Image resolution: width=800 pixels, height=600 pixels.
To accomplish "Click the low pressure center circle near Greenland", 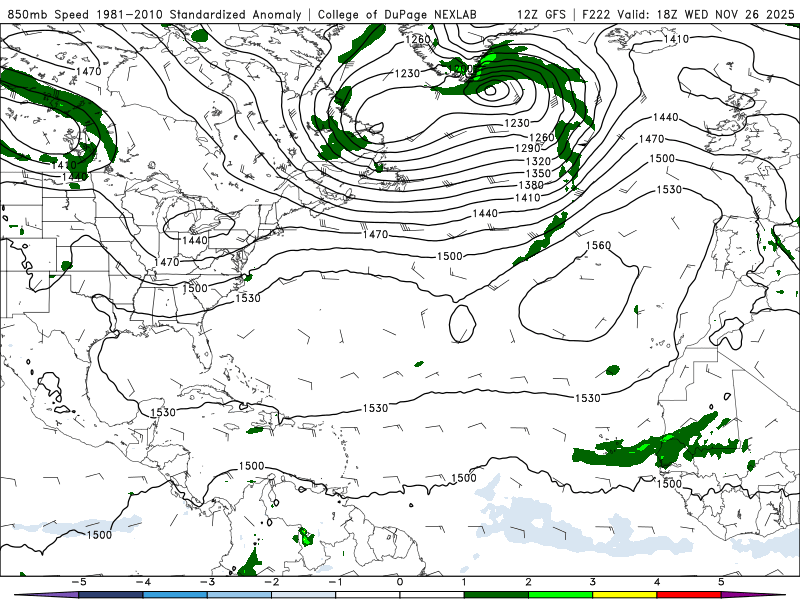I will pyautogui.click(x=490, y=91).
